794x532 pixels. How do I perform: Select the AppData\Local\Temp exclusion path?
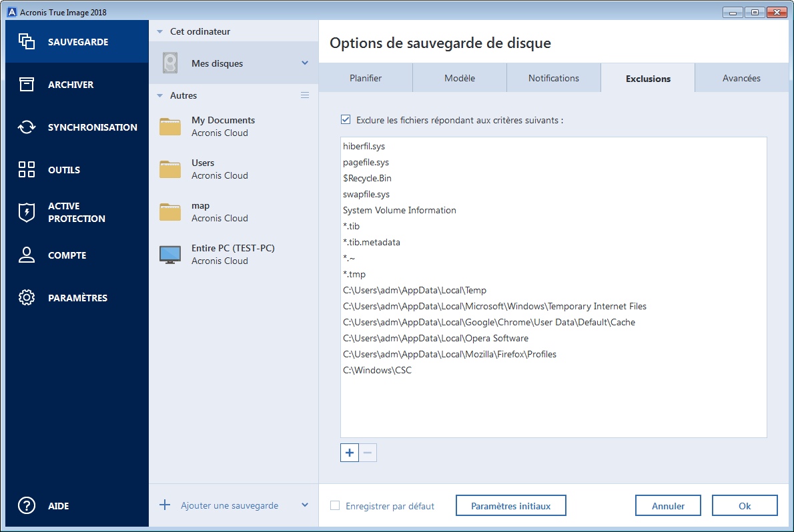tap(554, 290)
